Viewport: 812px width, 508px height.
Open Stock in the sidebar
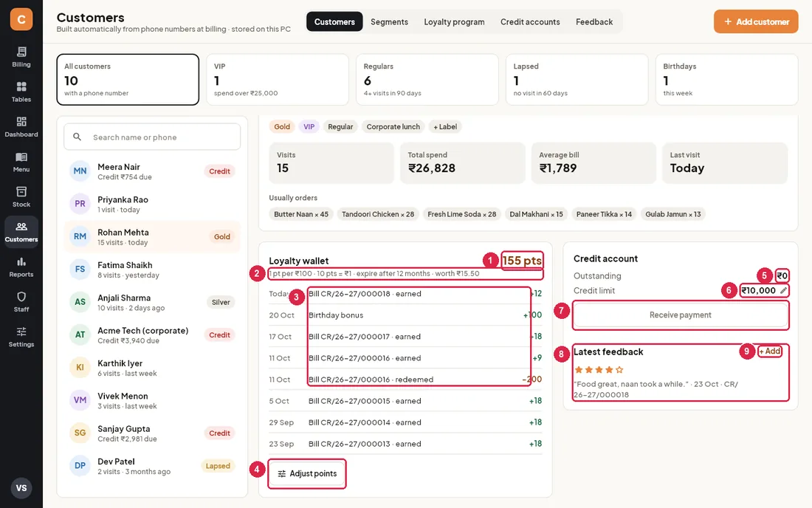[x=21, y=197]
